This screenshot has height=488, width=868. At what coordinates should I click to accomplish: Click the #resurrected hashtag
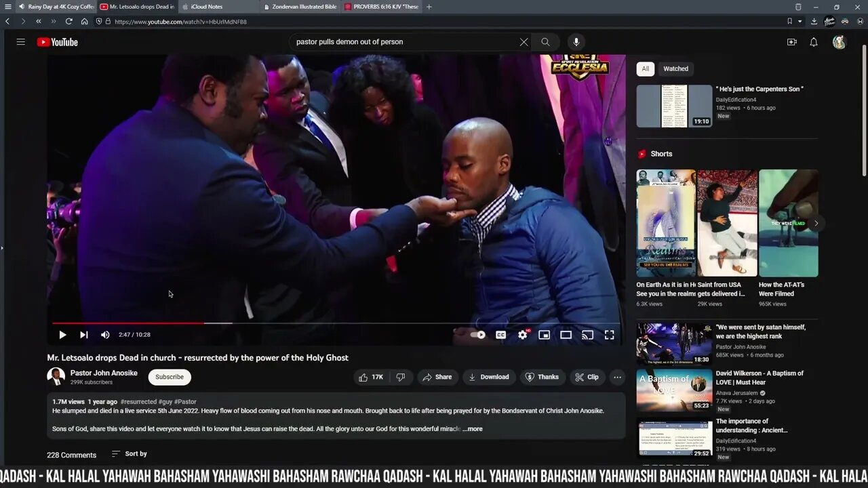click(138, 402)
